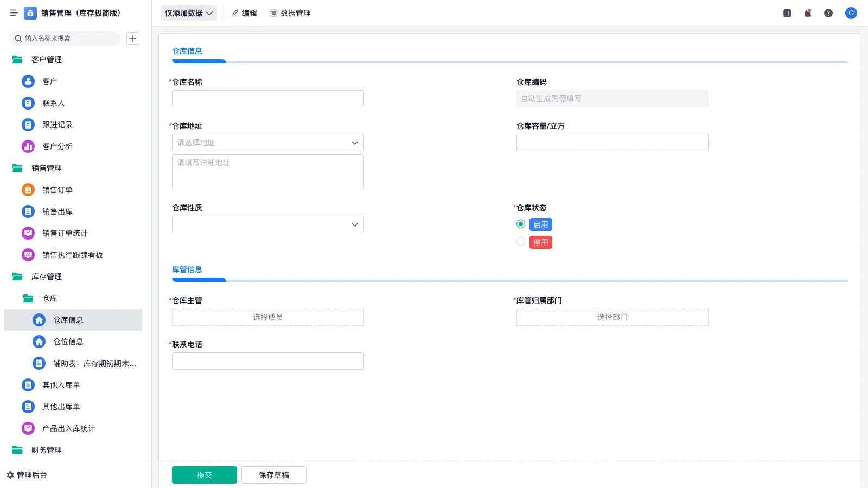This screenshot has height=488, width=868.
Task: Open the 请选择地址 address dropdown
Action: 267,143
